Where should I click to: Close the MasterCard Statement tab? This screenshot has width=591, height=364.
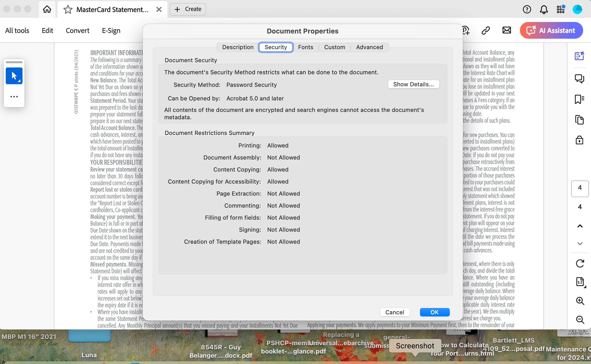[x=159, y=9]
